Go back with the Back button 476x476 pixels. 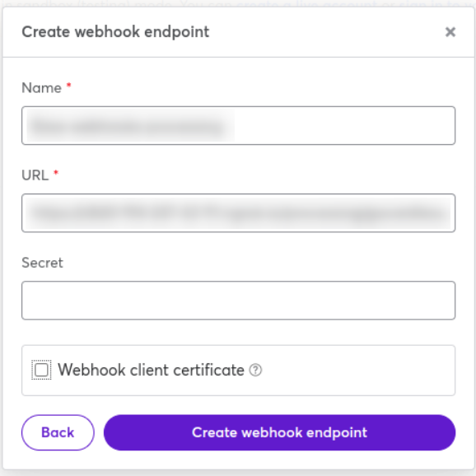[58, 432]
